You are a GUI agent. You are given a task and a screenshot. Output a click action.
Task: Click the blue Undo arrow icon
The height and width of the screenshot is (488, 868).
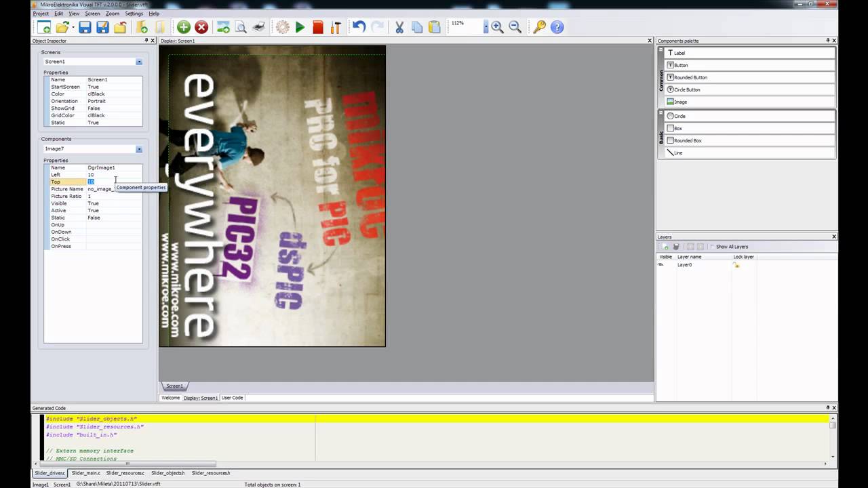point(359,27)
